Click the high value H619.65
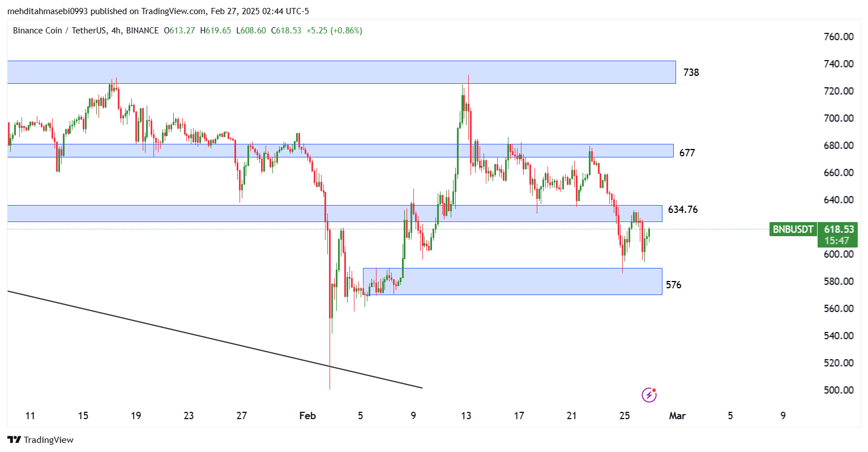Screen dimensions: 868x452 (x=216, y=31)
